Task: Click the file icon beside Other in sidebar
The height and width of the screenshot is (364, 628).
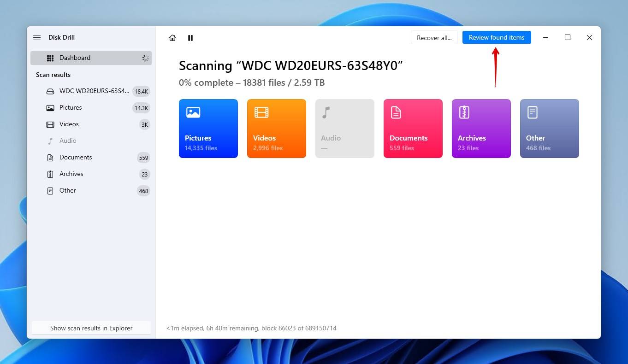Action: pyautogui.click(x=50, y=191)
